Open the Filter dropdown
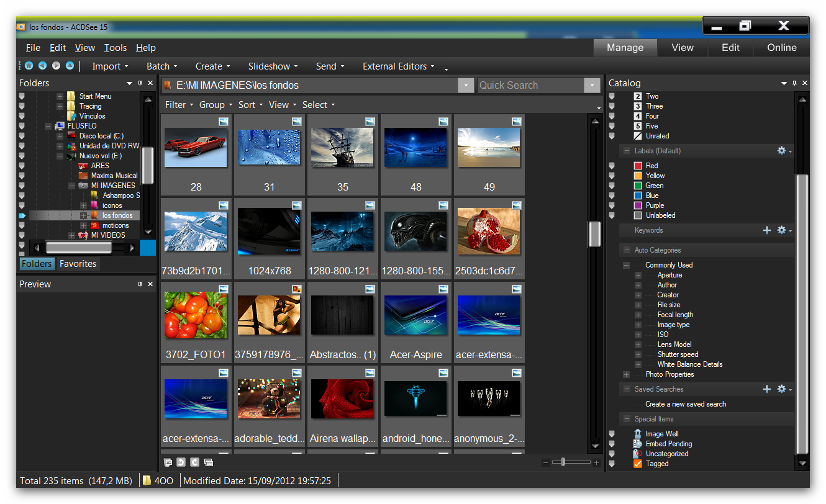826x504 pixels. pos(179,105)
